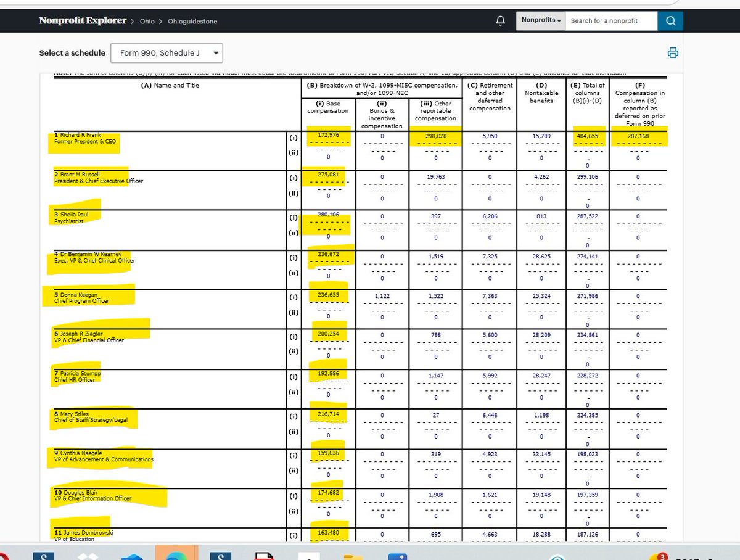Click retirement compensation value 7,363

(489, 296)
